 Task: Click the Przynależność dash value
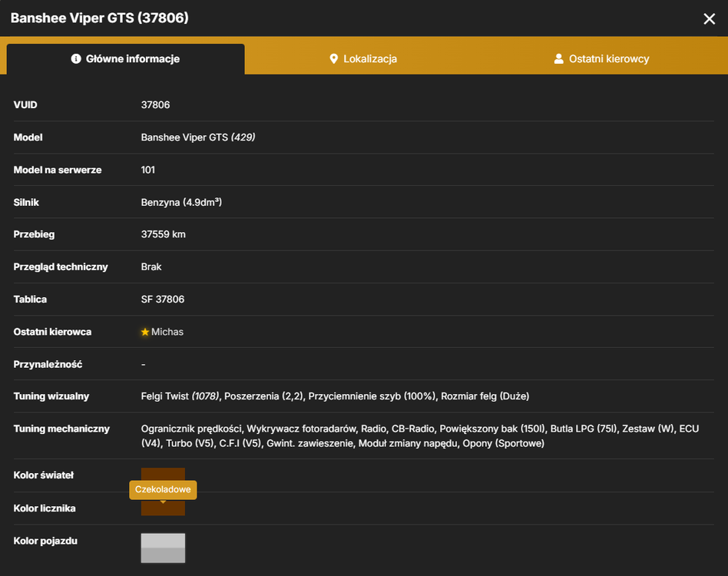(143, 364)
